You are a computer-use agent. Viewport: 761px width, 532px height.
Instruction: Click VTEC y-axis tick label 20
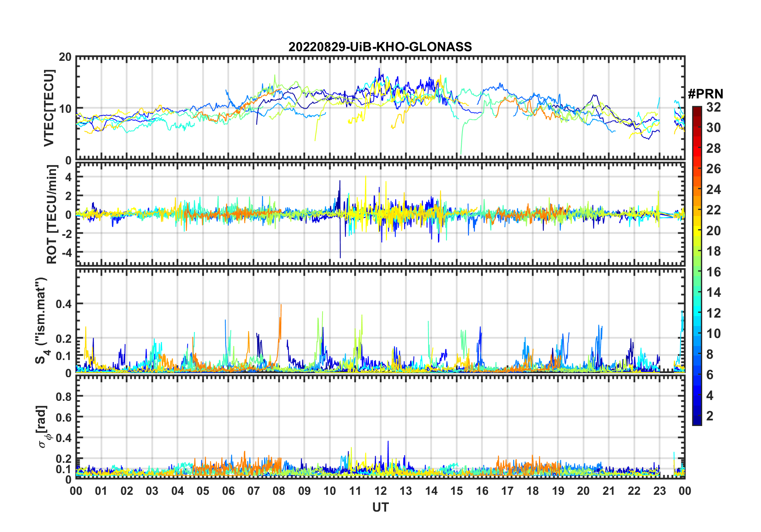click(65, 57)
